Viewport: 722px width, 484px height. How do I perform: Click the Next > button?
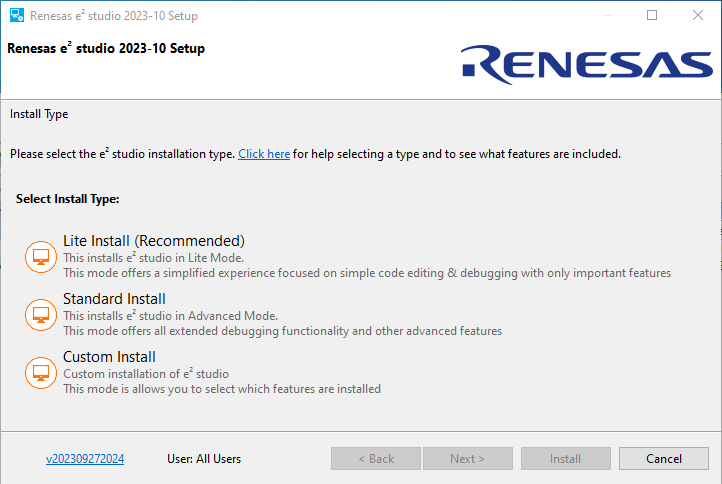[467, 459]
